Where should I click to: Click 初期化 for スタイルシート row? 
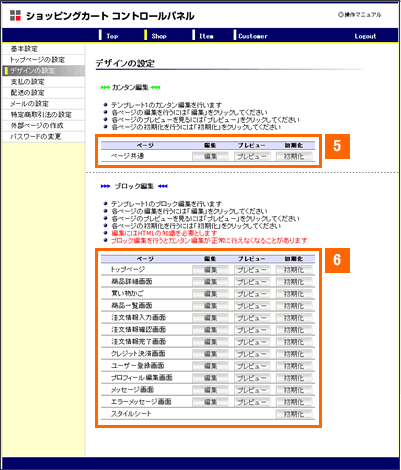[294, 414]
